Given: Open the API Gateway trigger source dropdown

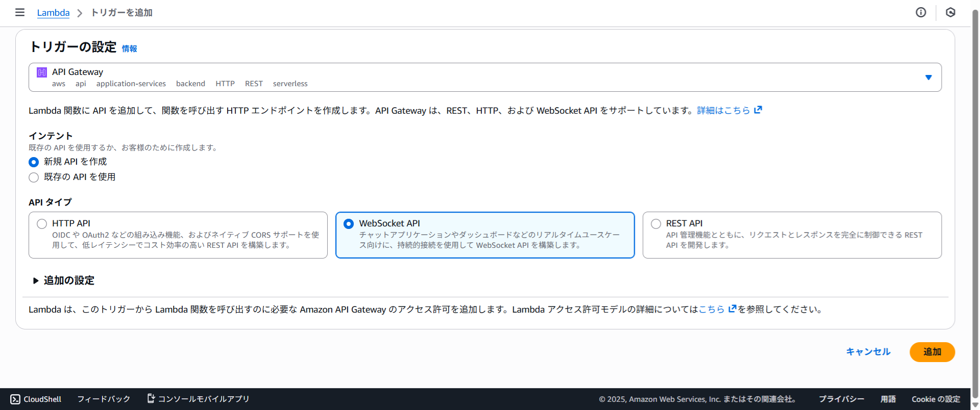Looking at the screenshot, I should click(x=928, y=78).
